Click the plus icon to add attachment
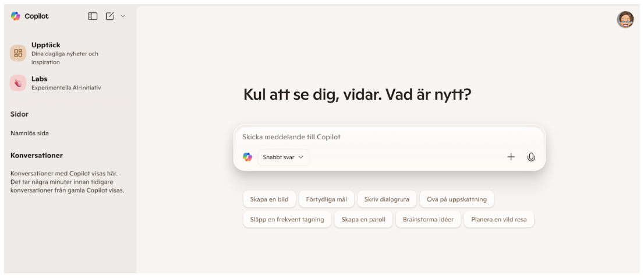Viewport: 644px width, 278px height. click(x=511, y=157)
